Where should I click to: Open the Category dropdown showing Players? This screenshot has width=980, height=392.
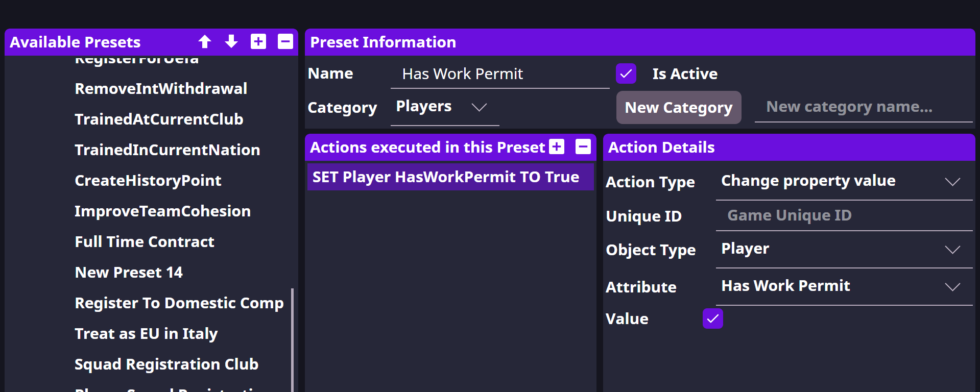click(x=444, y=107)
